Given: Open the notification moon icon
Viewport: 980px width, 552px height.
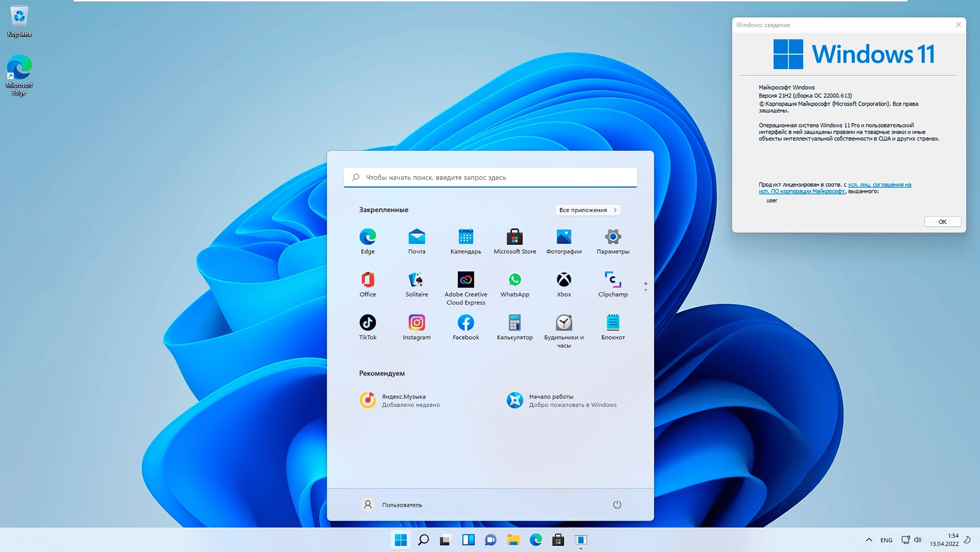Looking at the screenshot, I should point(968,540).
